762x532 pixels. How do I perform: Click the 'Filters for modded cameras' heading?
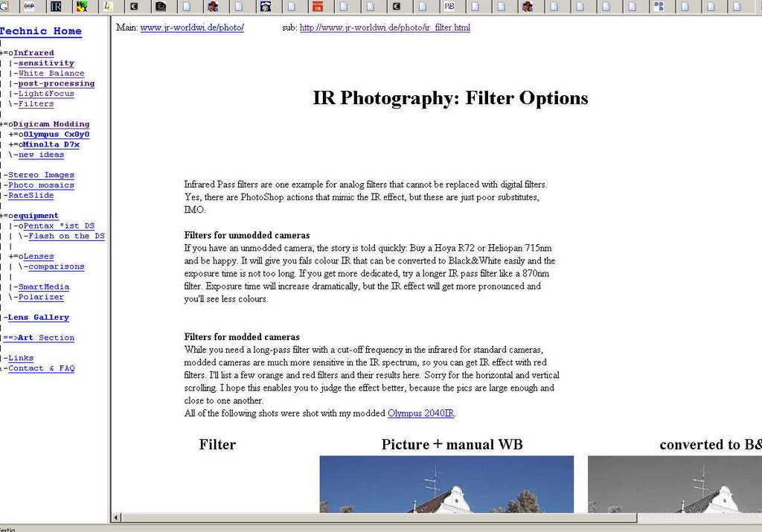pyautogui.click(x=242, y=337)
